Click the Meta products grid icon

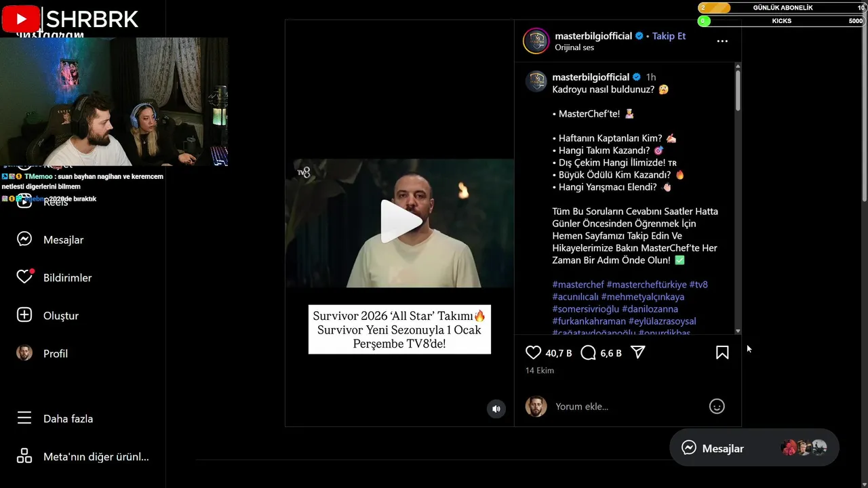24,457
